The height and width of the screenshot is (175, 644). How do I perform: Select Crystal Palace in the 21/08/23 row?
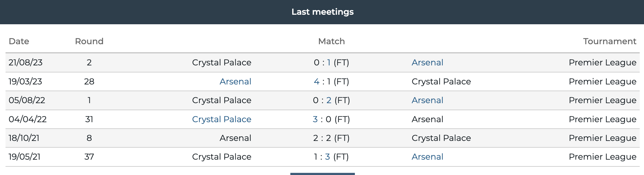point(222,62)
